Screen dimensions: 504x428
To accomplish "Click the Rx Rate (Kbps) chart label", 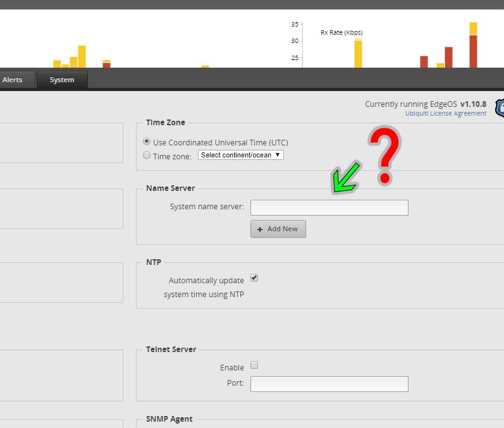I will pos(341,32).
